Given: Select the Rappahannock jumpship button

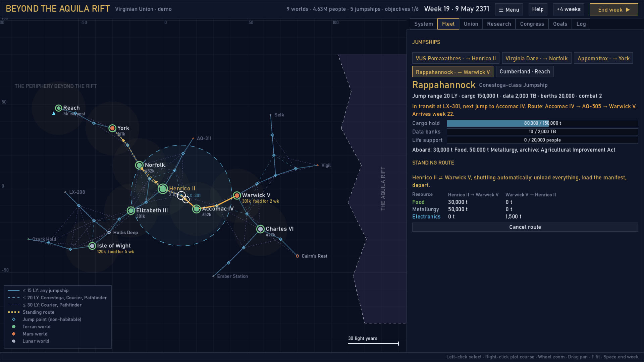Looking at the screenshot, I should pyautogui.click(x=452, y=72).
